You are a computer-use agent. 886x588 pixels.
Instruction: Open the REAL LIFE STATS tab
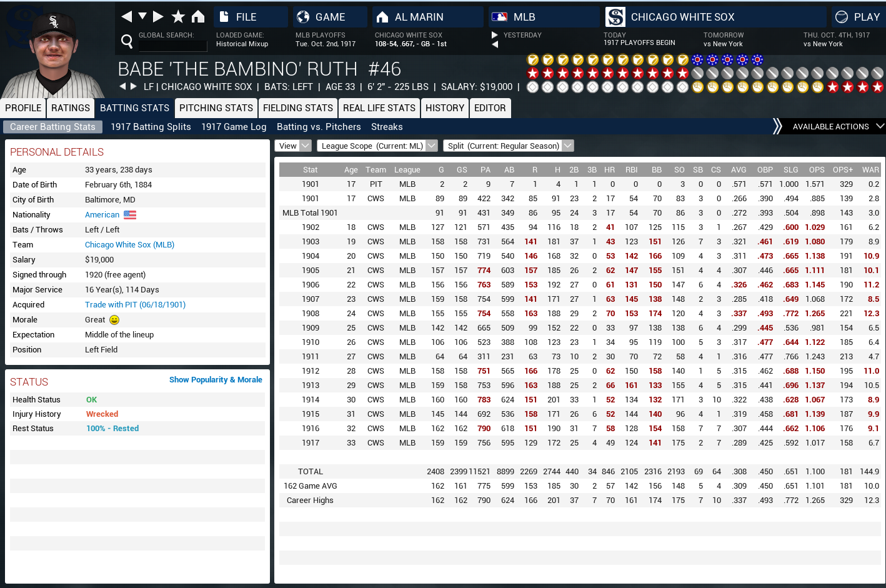tap(379, 108)
